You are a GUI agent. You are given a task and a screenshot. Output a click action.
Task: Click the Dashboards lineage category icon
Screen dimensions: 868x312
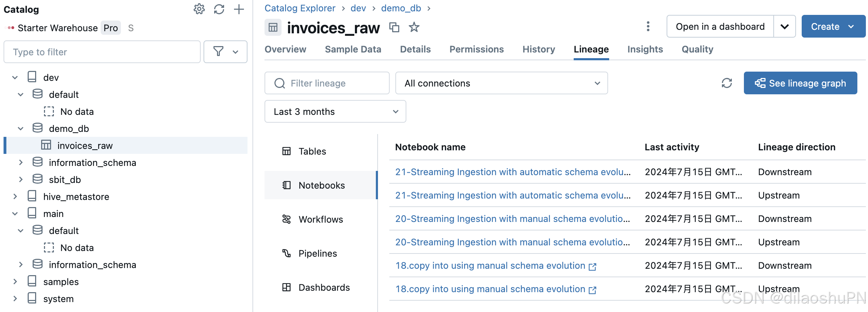(286, 287)
